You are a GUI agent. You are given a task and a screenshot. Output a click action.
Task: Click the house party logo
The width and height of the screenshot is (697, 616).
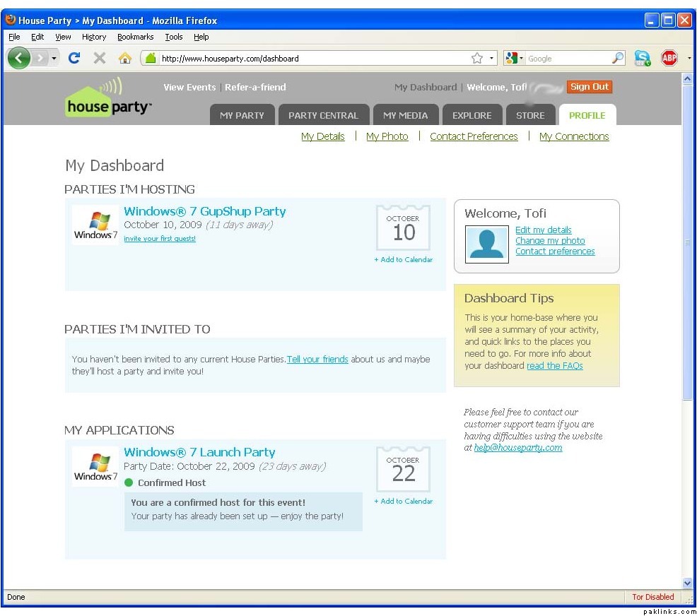(x=107, y=99)
